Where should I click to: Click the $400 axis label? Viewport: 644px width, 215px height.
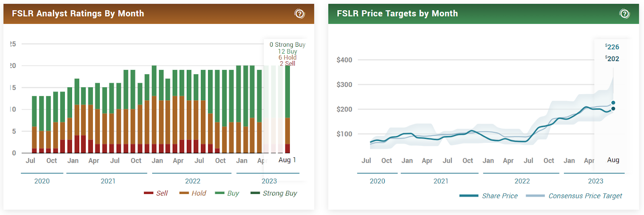coord(344,60)
